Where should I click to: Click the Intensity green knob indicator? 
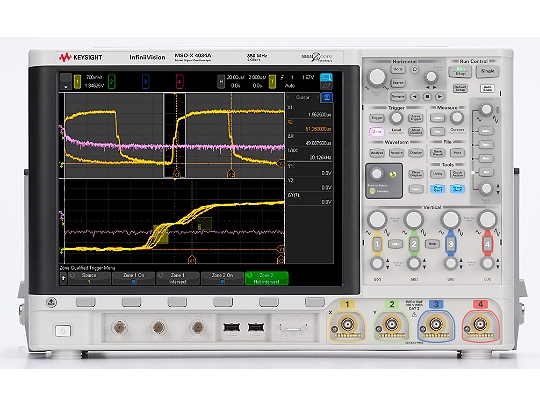[x=372, y=191]
